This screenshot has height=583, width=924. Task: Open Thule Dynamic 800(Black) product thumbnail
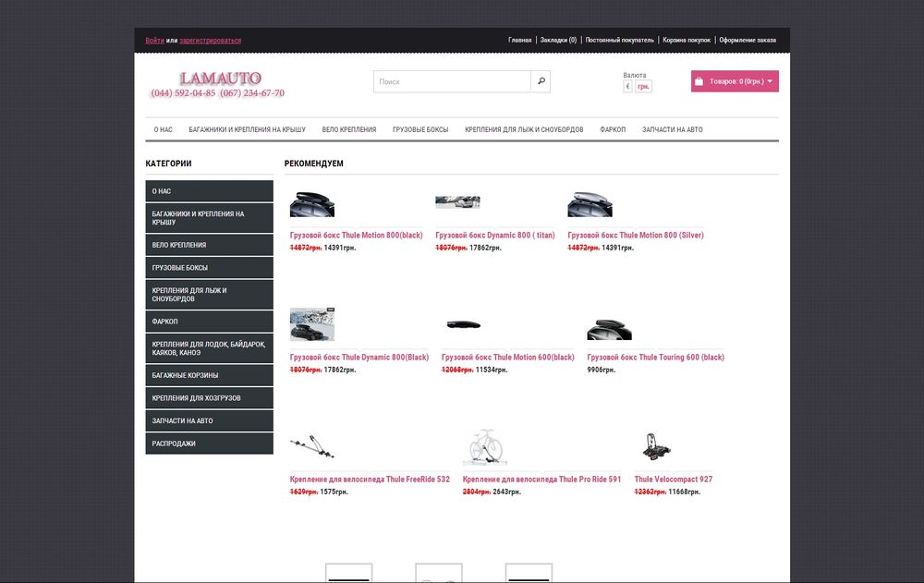pos(312,323)
